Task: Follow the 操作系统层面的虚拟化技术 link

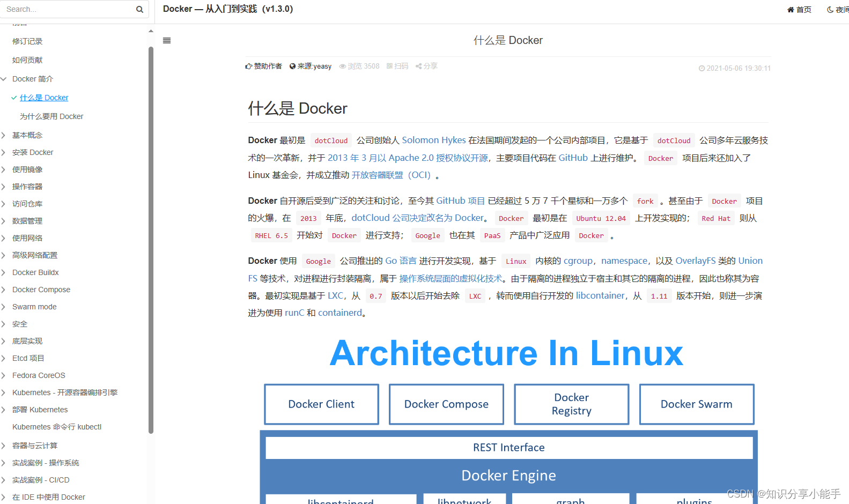Action: [x=451, y=278]
